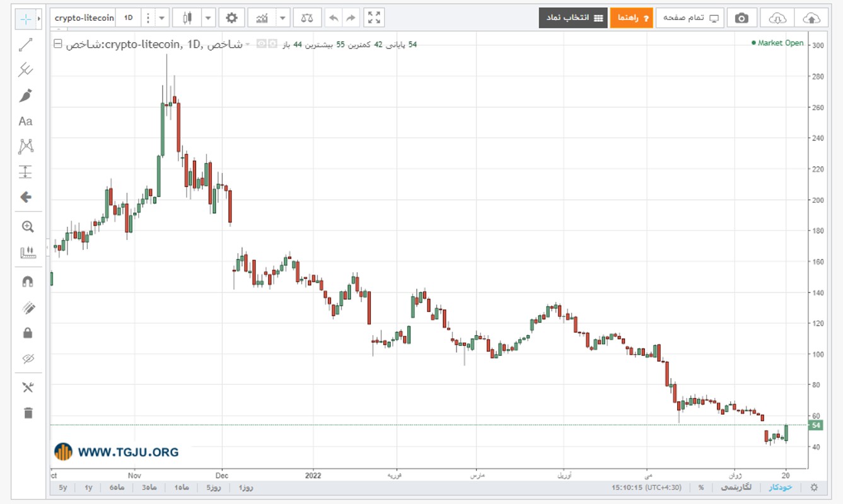Toggle stay-in-drawing-mode pencil icon

click(27, 307)
